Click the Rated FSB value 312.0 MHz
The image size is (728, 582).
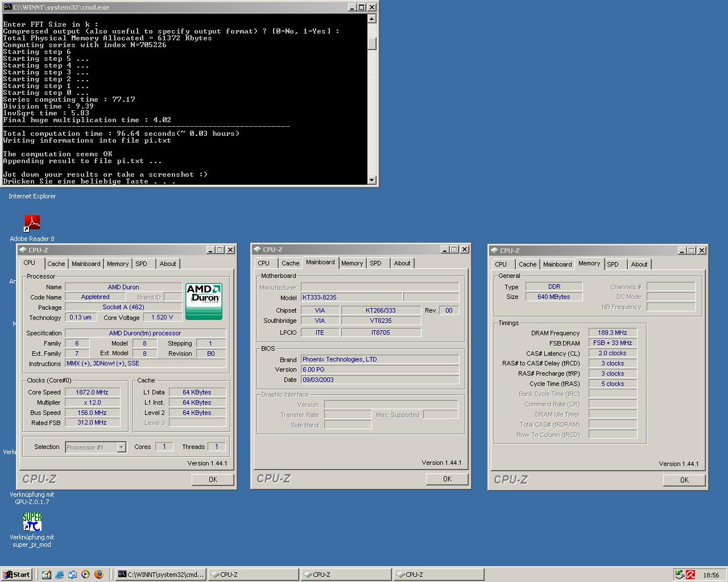(92, 422)
